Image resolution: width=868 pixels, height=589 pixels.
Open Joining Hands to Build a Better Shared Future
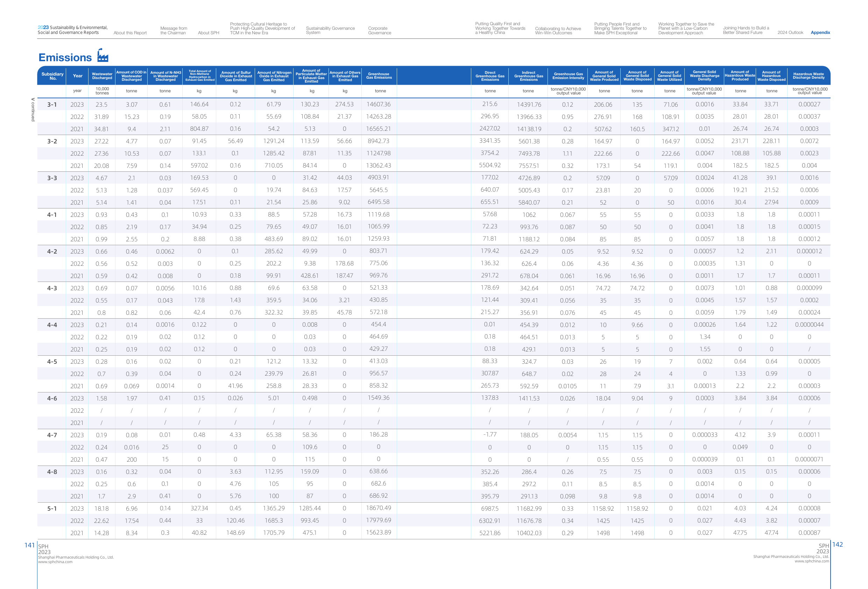(x=746, y=30)
